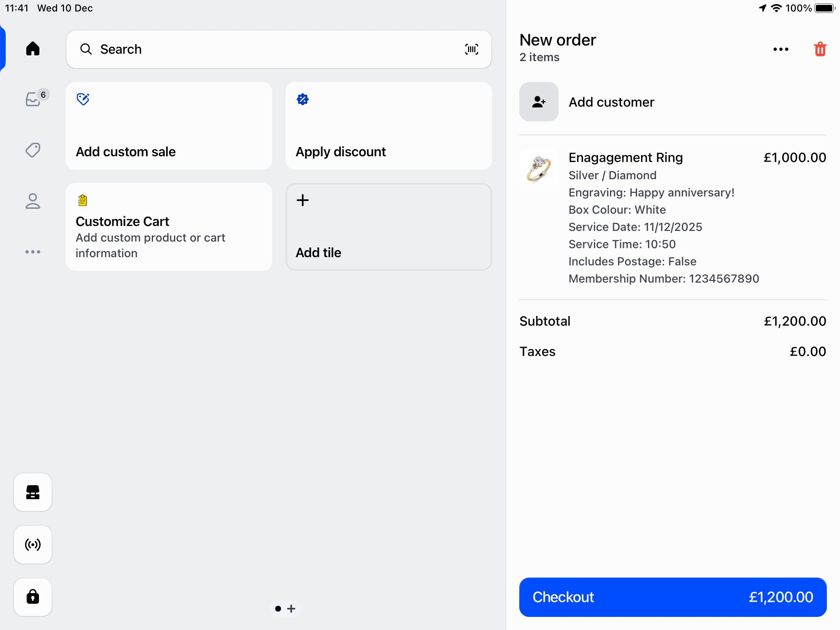Click in the Search input field
This screenshot has width=840, height=630.
271,49
